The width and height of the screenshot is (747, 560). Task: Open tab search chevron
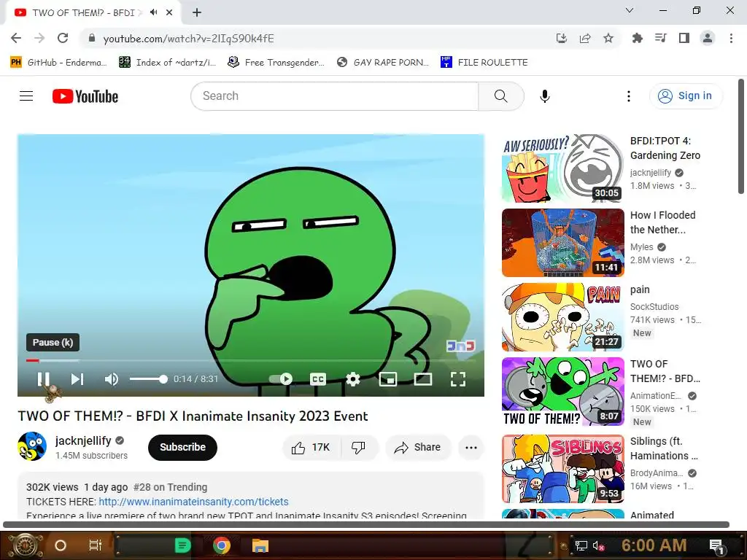pos(630,10)
